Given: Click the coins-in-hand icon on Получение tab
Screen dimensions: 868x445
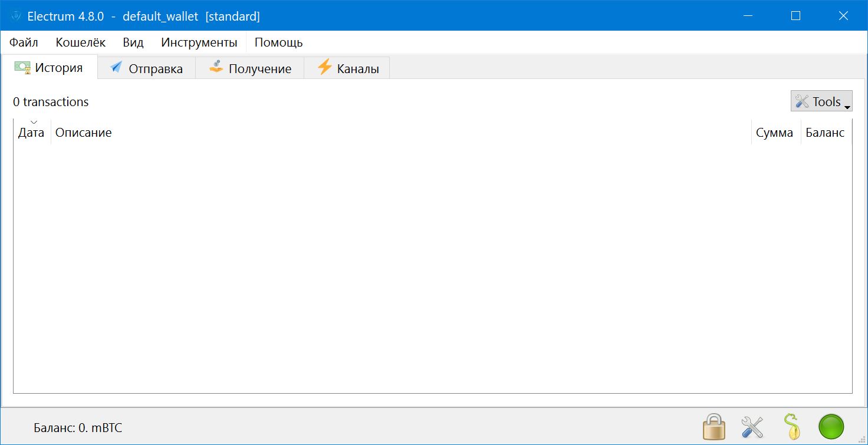Looking at the screenshot, I should point(216,67).
